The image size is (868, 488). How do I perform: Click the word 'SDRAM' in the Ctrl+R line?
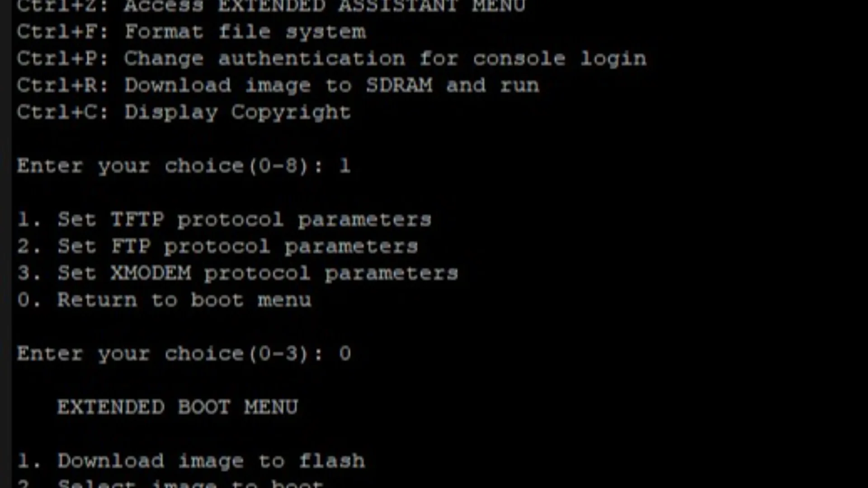(x=399, y=85)
